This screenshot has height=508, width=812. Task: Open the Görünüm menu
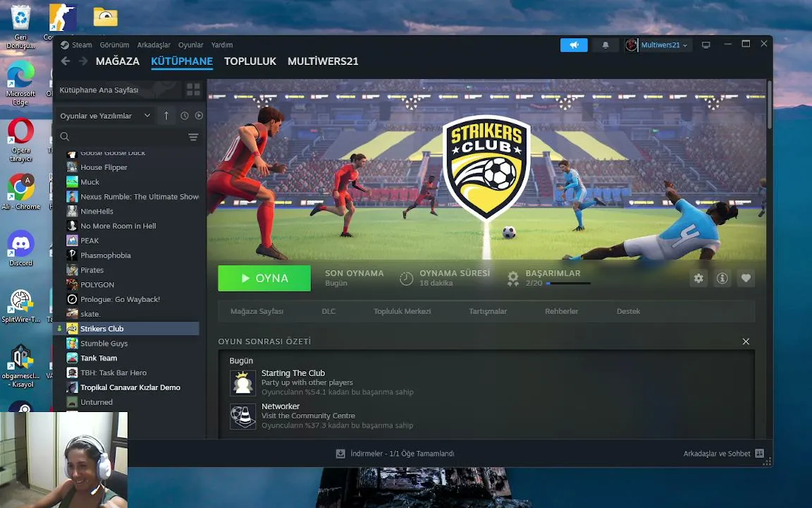pos(114,45)
